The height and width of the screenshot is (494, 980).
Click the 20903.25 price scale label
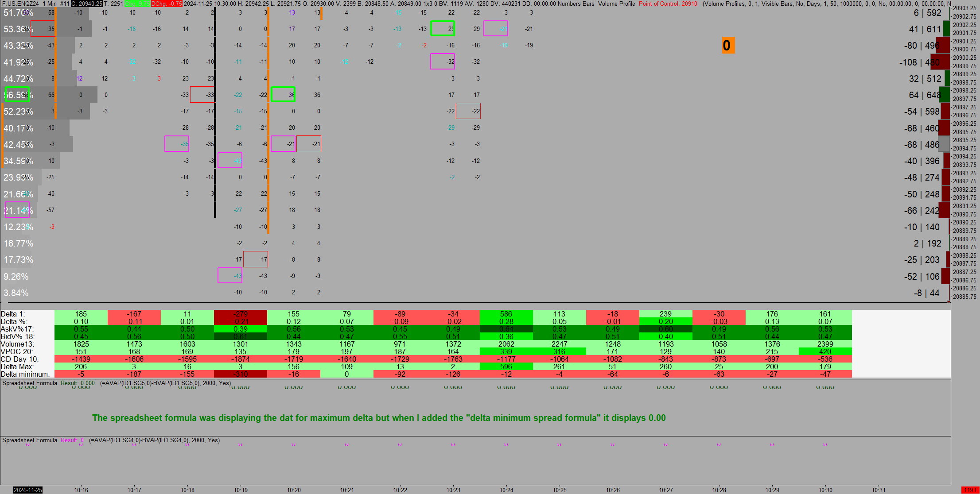click(964, 8)
